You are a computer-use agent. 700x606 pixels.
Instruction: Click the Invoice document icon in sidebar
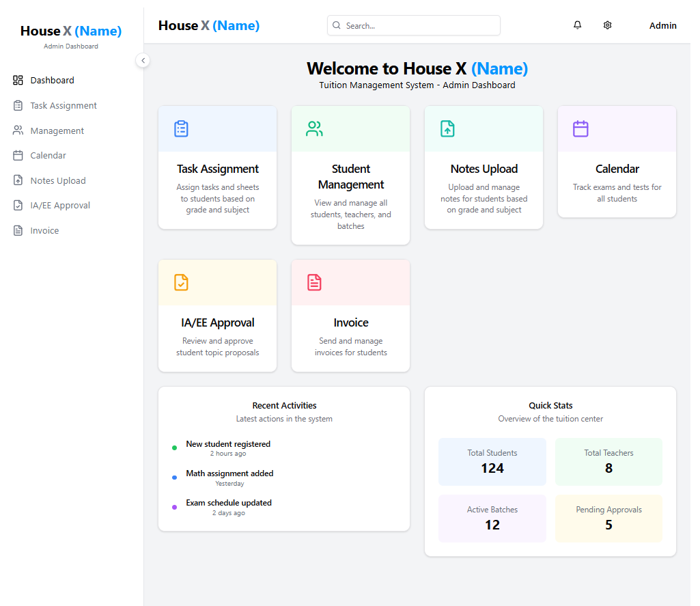pyautogui.click(x=18, y=230)
